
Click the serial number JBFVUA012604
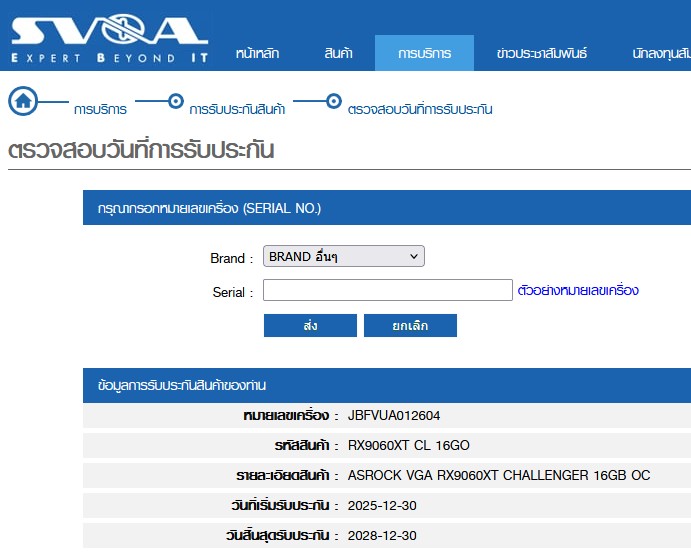[394, 416]
